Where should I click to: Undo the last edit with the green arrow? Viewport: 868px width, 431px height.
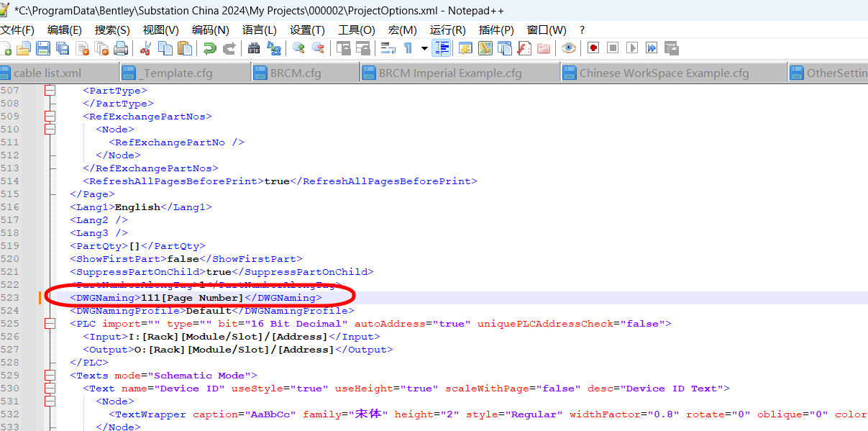point(209,48)
